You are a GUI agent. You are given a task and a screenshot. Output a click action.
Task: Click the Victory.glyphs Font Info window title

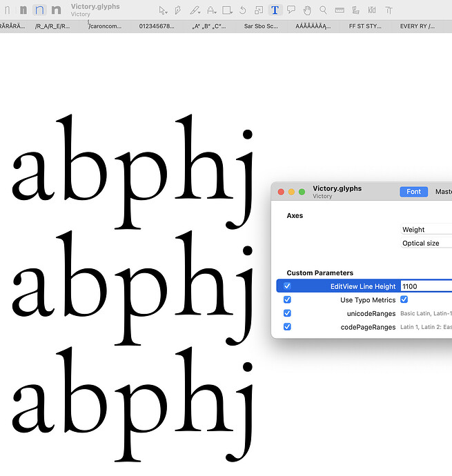(x=337, y=188)
